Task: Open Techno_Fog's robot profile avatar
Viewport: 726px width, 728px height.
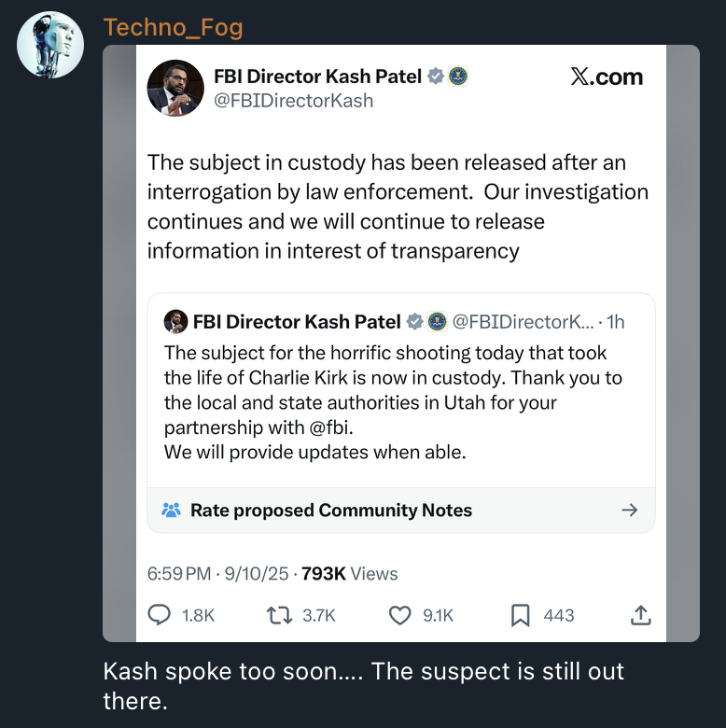Action: tap(50, 44)
